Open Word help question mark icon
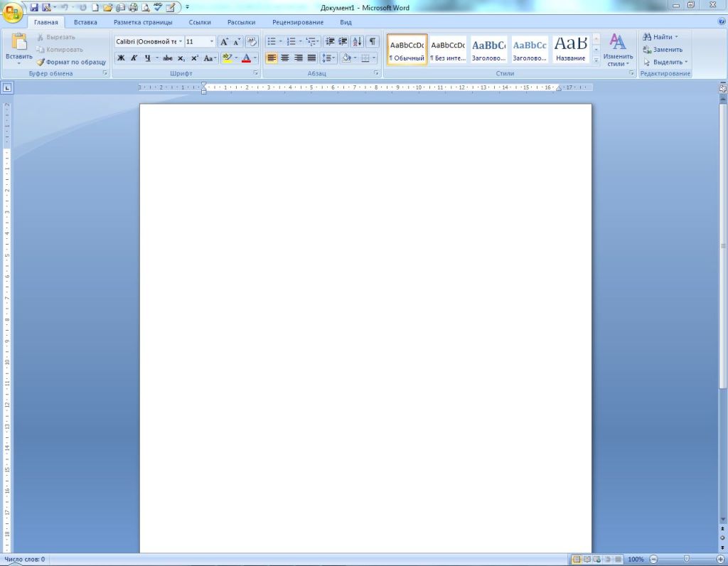This screenshot has width=728, height=566. pos(722,22)
